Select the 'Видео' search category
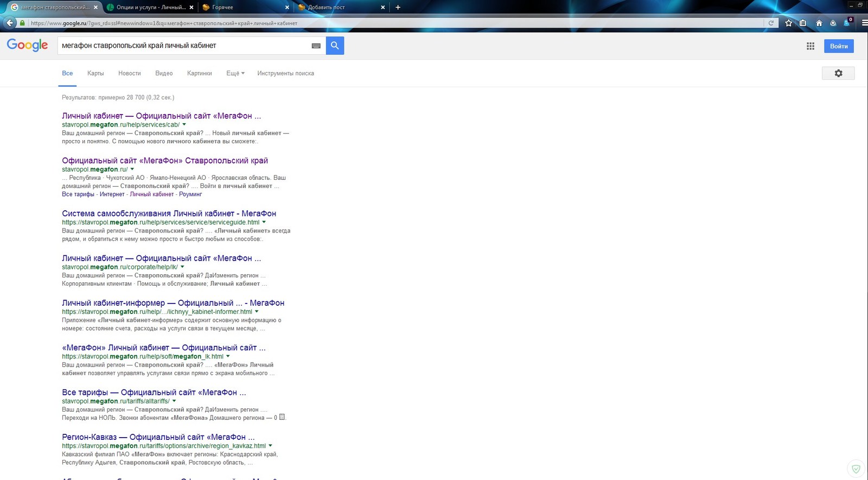 click(x=164, y=73)
